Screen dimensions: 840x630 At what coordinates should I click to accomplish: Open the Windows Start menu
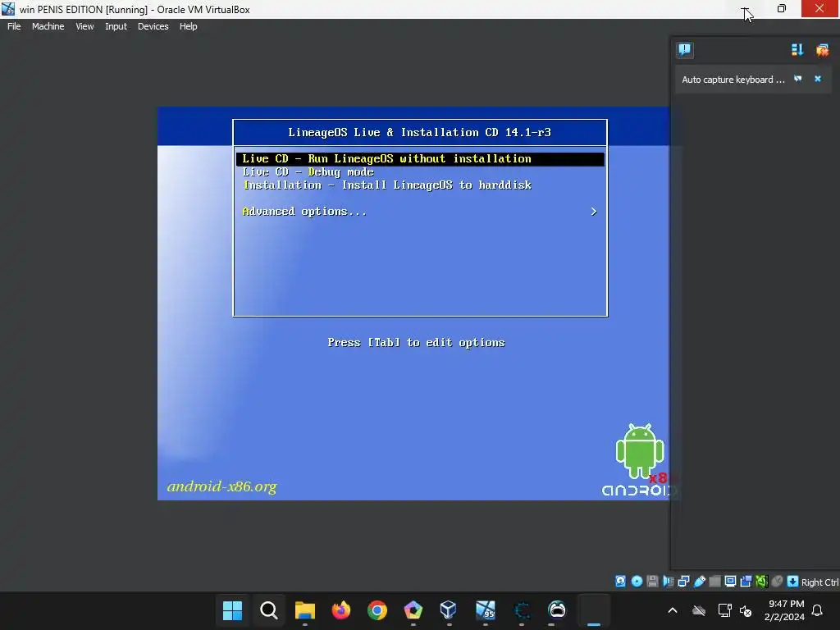tap(232, 610)
